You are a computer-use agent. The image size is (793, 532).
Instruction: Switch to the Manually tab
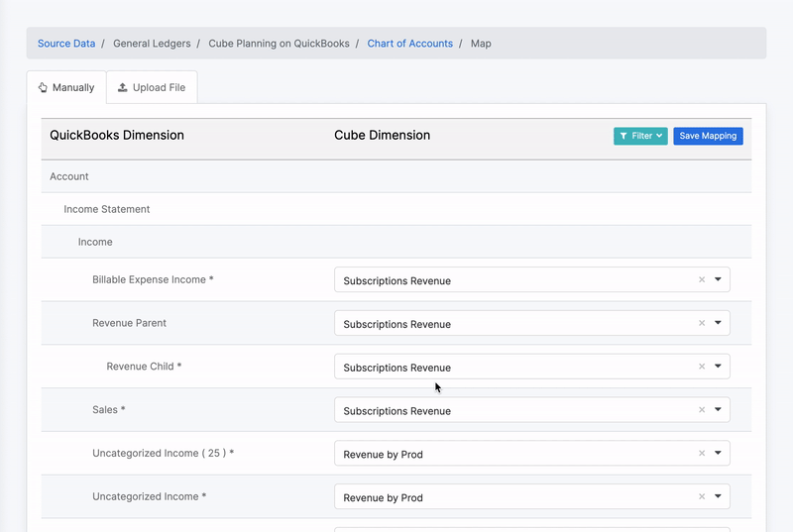point(66,87)
